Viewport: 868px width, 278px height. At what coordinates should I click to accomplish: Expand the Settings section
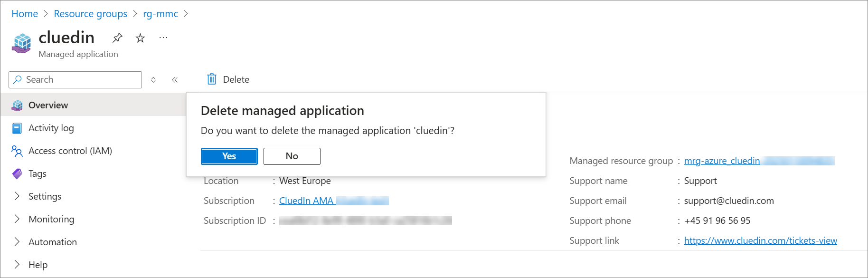[17, 196]
